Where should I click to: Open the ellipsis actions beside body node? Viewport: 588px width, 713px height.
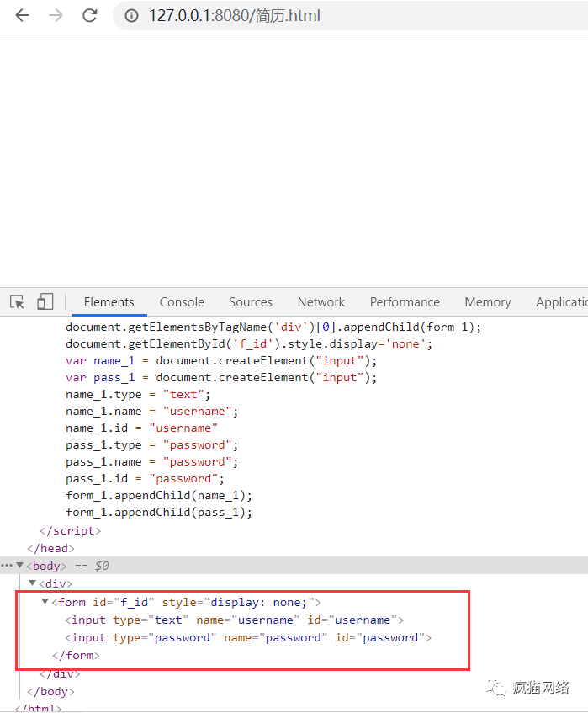tap(7, 566)
